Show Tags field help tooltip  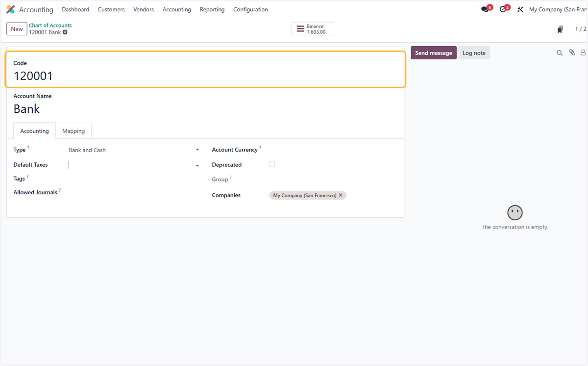click(x=27, y=176)
